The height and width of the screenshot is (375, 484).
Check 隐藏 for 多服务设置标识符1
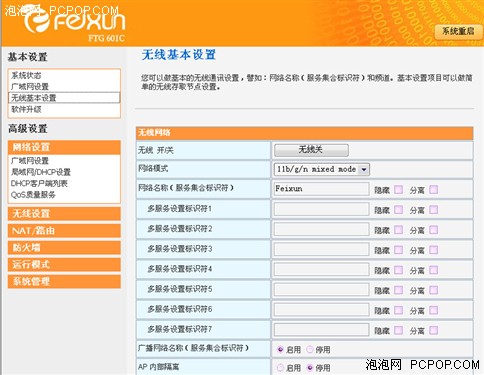[x=398, y=210]
